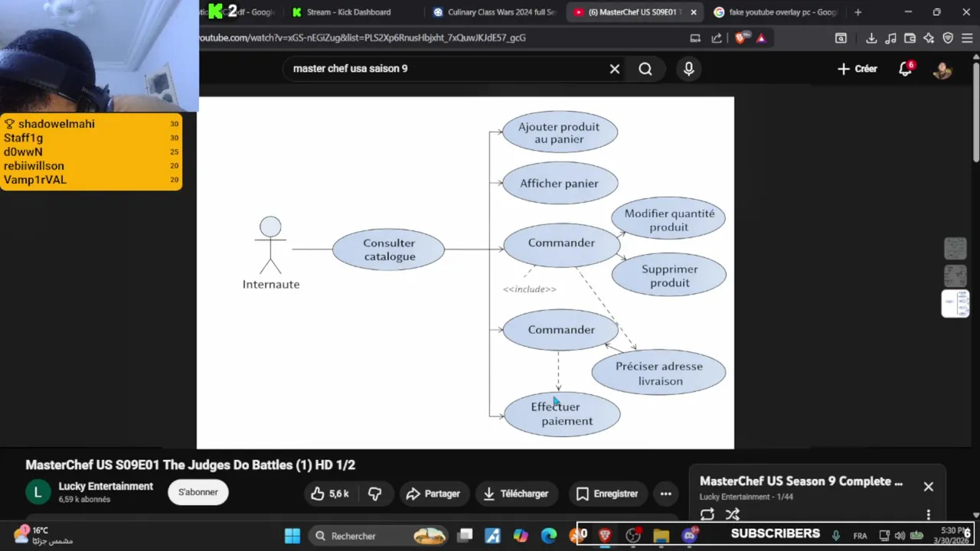Screen dimensions: 980x551
Task: Open Lucky Entertainment channel name link
Action: pyautogui.click(x=106, y=486)
